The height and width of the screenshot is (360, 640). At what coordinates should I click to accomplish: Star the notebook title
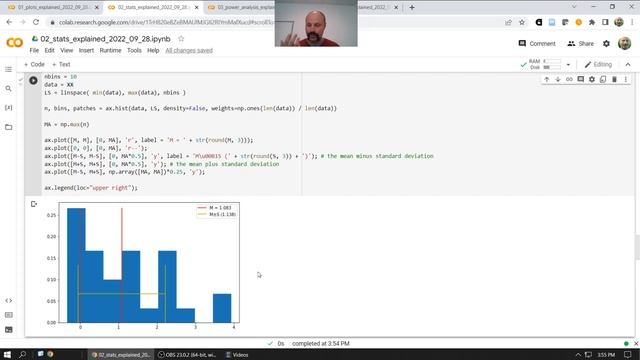tap(181, 39)
